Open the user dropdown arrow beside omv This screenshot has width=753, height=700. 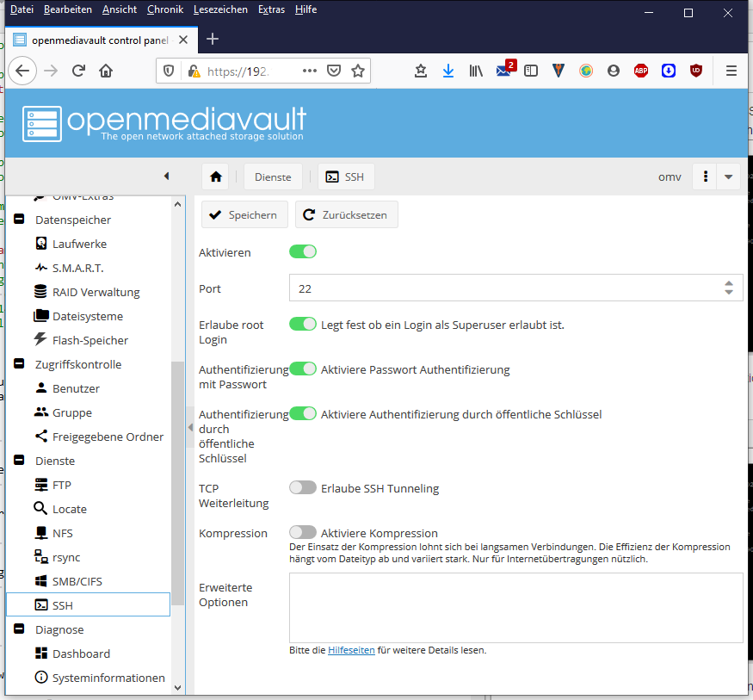(729, 177)
